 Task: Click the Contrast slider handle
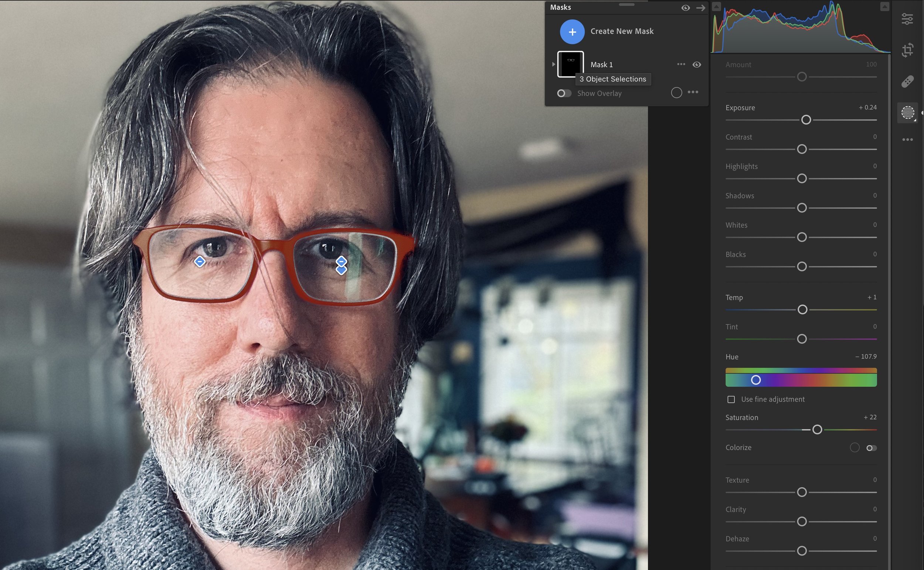click(802, 149)
